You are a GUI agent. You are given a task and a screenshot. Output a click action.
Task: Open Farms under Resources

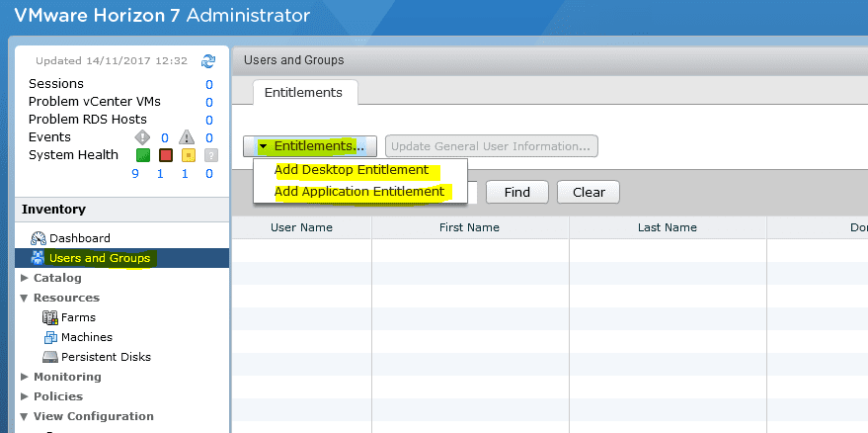[78, 317]
